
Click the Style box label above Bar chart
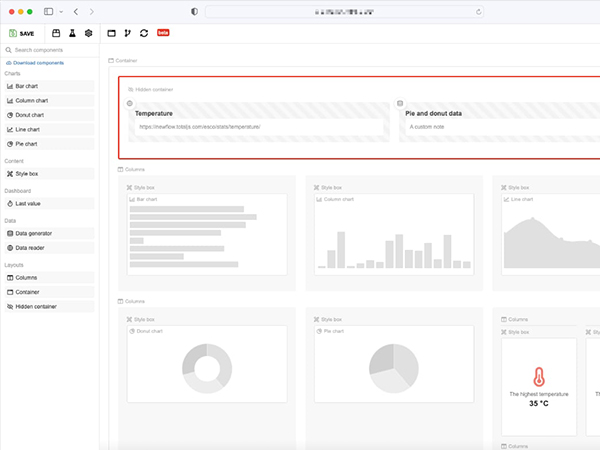[140, 188]
